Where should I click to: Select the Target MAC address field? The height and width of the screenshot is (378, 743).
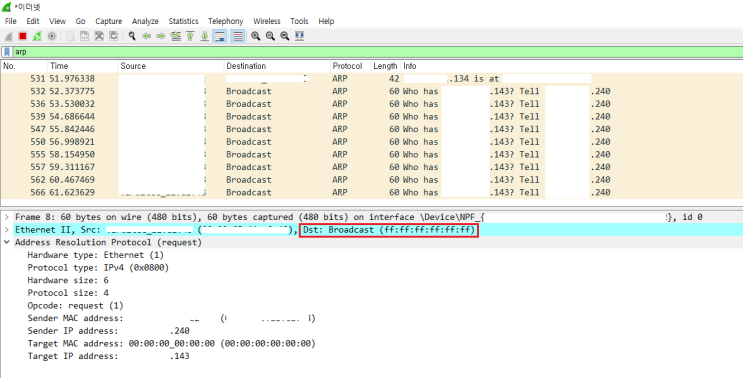[x=172, y=343]
